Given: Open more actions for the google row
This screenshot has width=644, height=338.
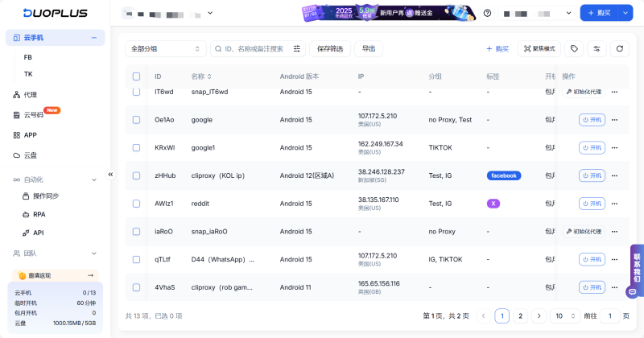Looking at the screenshot, I should tap(614, 120).
